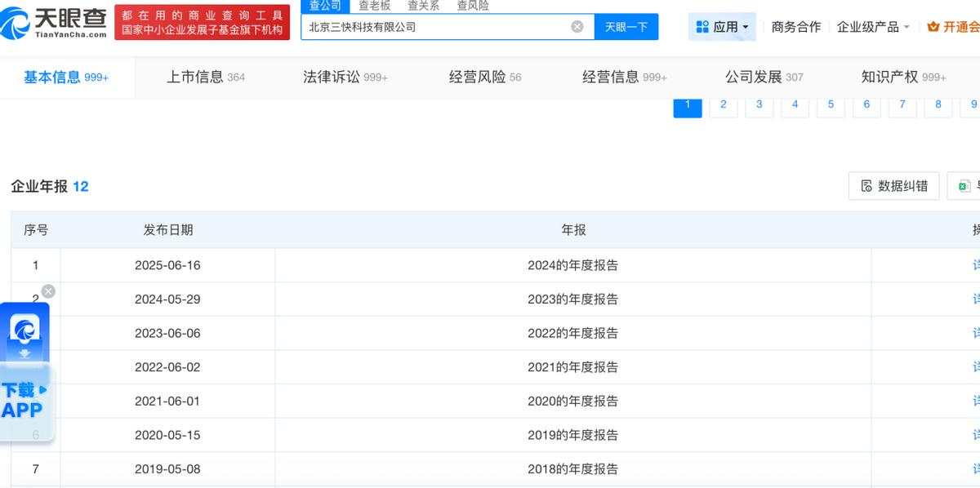Screen dimensions: 980x488
Task: Open the 应用 dropdown menu
Action: (x=722, y=27)
